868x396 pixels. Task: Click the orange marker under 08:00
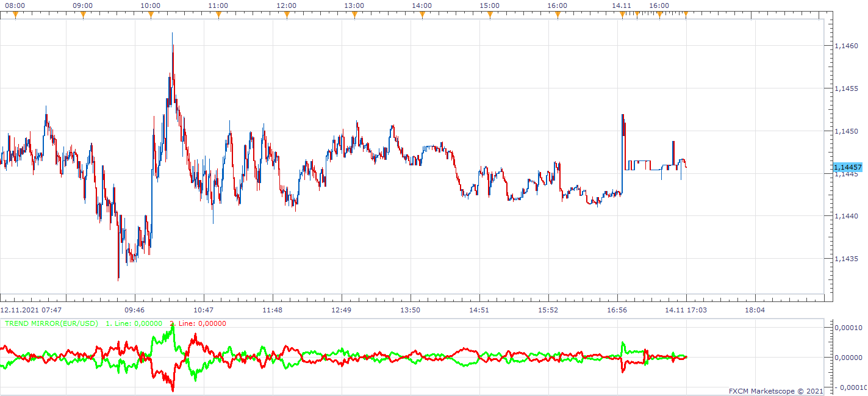tap(16, 15)
